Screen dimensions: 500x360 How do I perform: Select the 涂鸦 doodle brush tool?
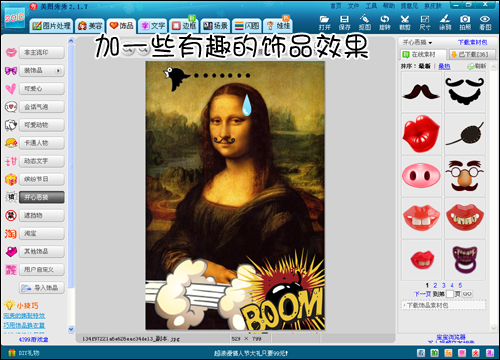[445, 23]
